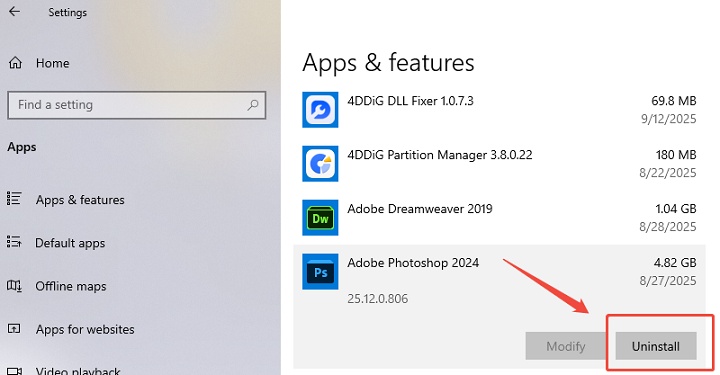Viewport: 720px width, 375px height.
Task: Click the 4DDiG DLL Fixer app icon
Action: tap(320, 110)
